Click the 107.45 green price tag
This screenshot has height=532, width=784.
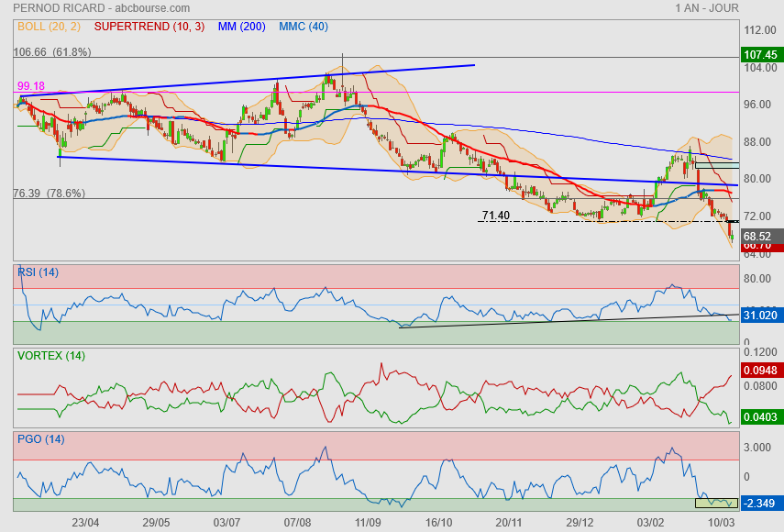coord(760,54)
